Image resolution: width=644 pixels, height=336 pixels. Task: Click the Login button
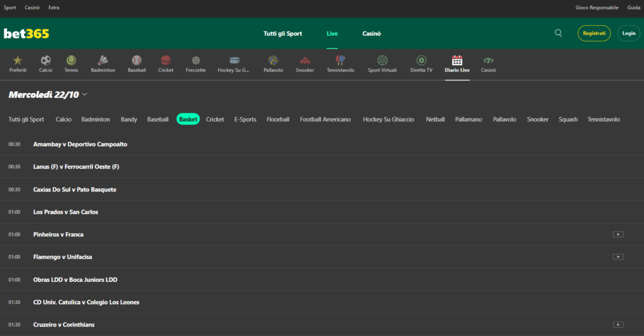[x=628, y=33]
